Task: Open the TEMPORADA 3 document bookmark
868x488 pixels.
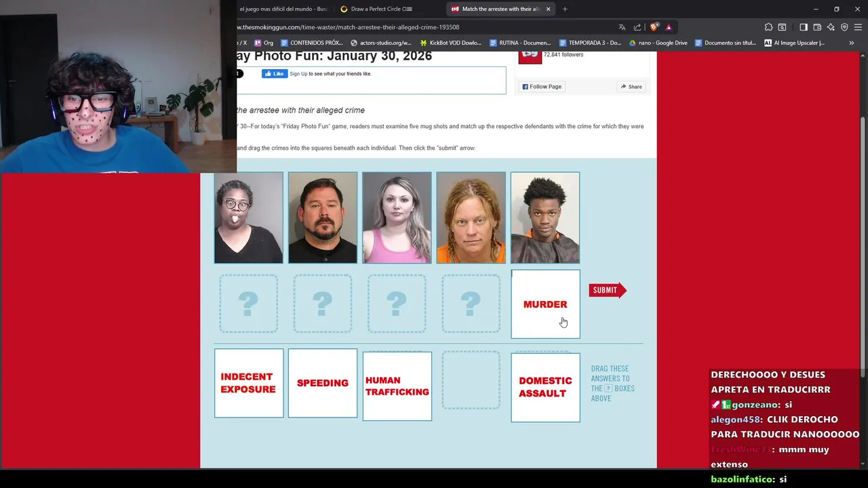Action: click(590, 43)
